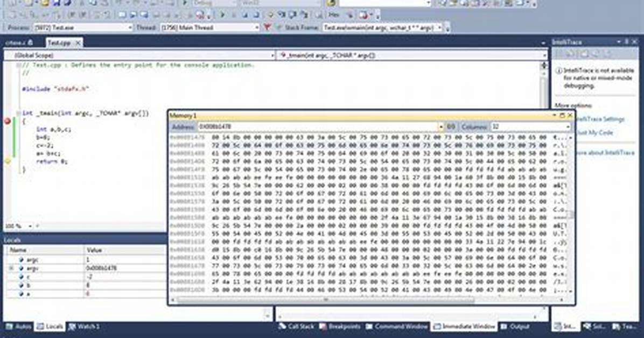Toggle the reevaluate automatically button in Memory 1
Screen dimensions: 644x338
[451, 126]
